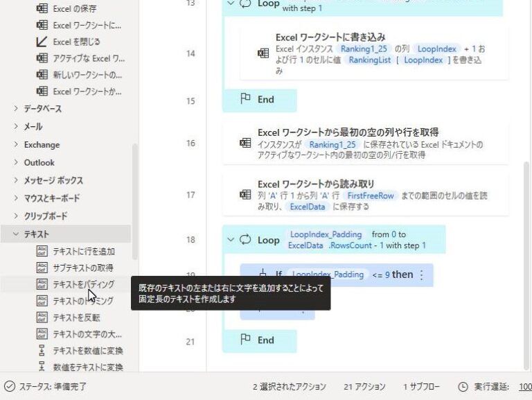Open more options on the If action
This screenshot has width=532, height=400.
tap(421, 275)
